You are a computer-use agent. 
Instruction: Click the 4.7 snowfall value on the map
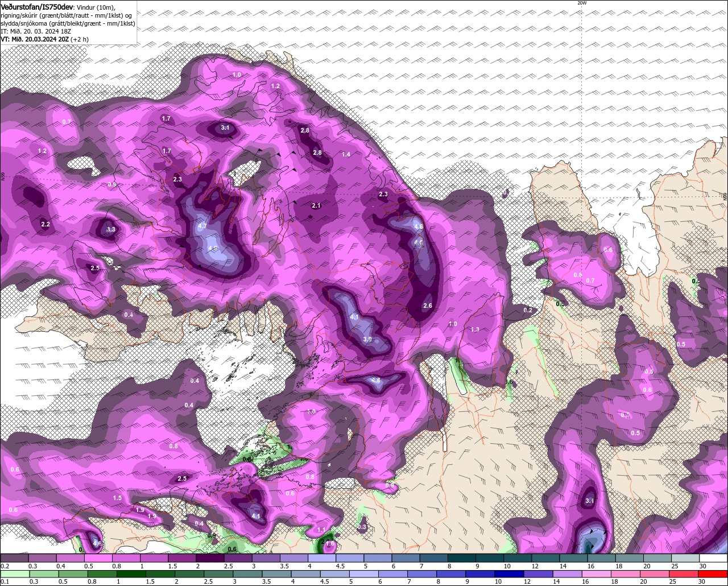202,226
